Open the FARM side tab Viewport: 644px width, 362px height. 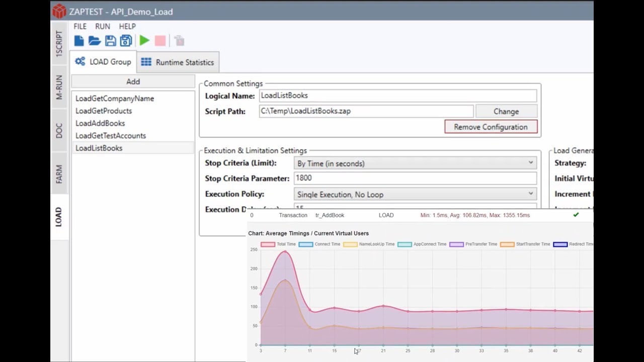pos(59,174)
